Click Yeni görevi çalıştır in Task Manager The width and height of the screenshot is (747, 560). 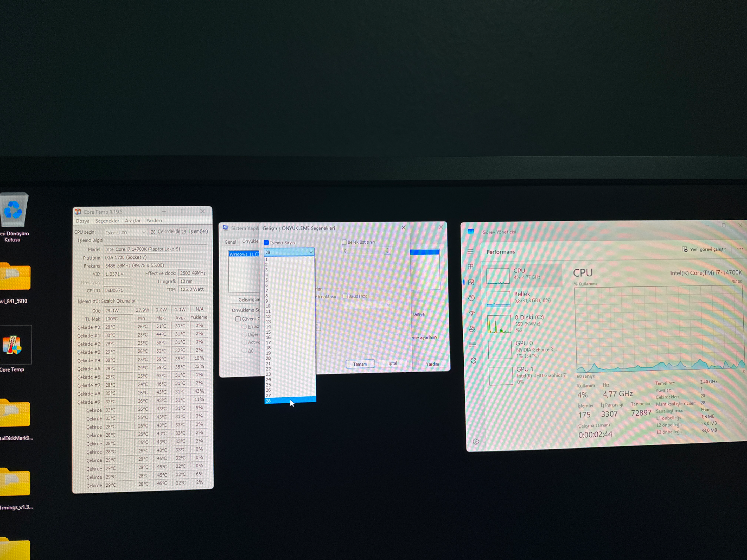[x=704, y=249]
